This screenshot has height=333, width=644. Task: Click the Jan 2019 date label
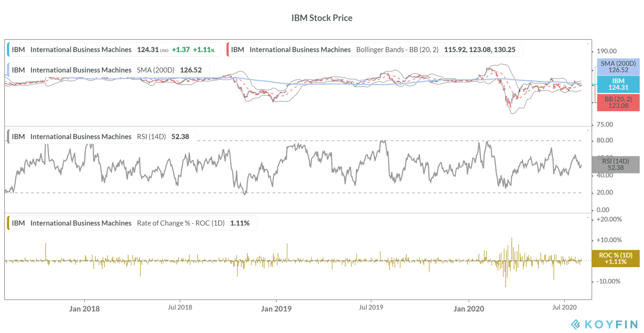[x=276, y=309]
